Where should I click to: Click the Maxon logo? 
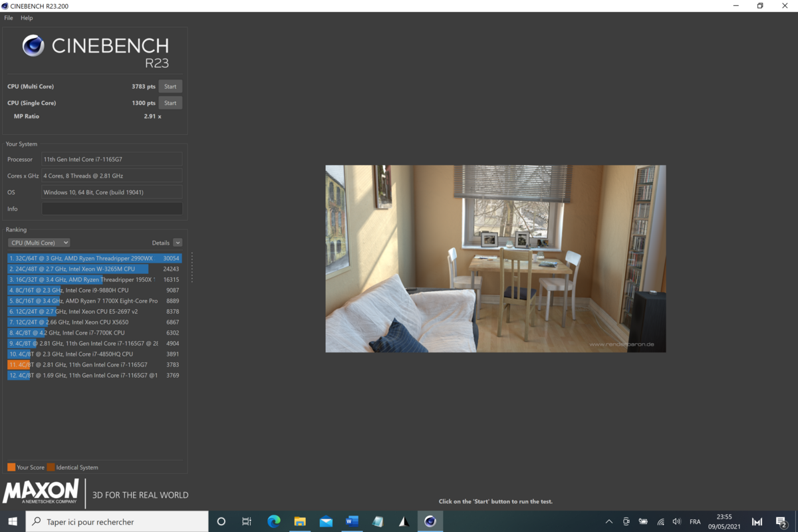(x=41, y=492)
